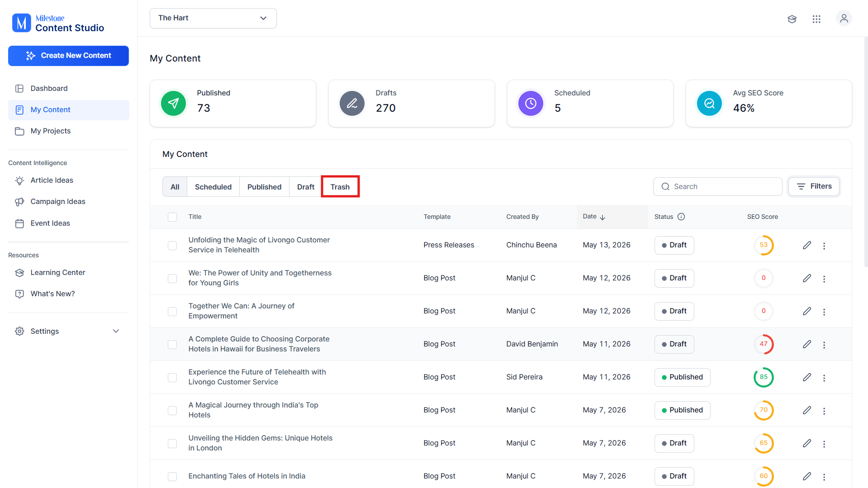Check Enchanting Tales of Hotels in India row
This screenshot has height=488, width=868.
coord(172,477)
